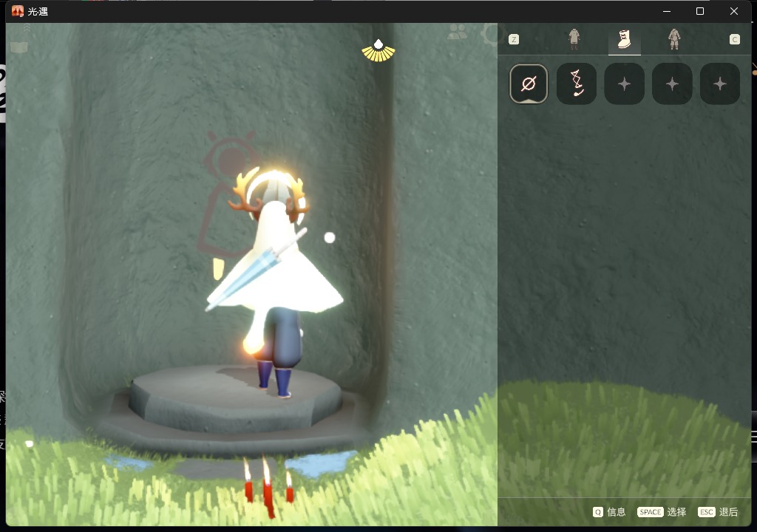Click the C key next-category button
The height and width of the screenshot is (532, 757).
point(734,39)
